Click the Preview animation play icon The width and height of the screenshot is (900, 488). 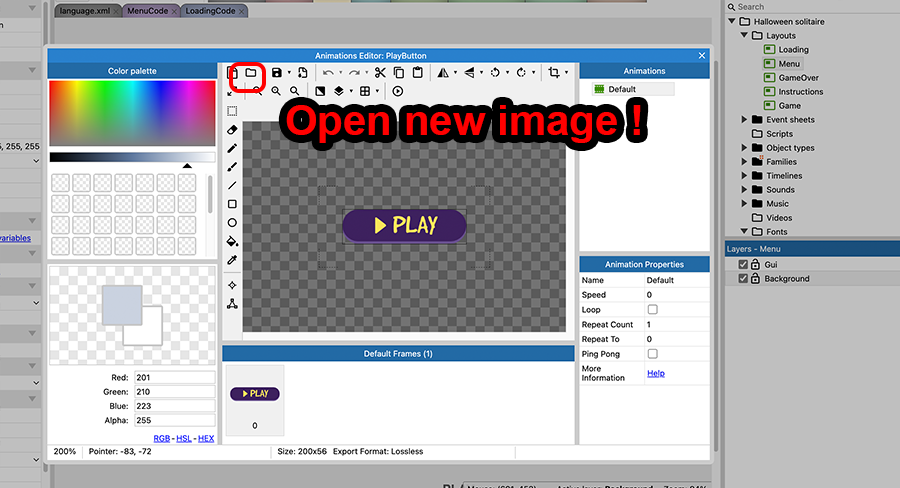tap(398, 91)
